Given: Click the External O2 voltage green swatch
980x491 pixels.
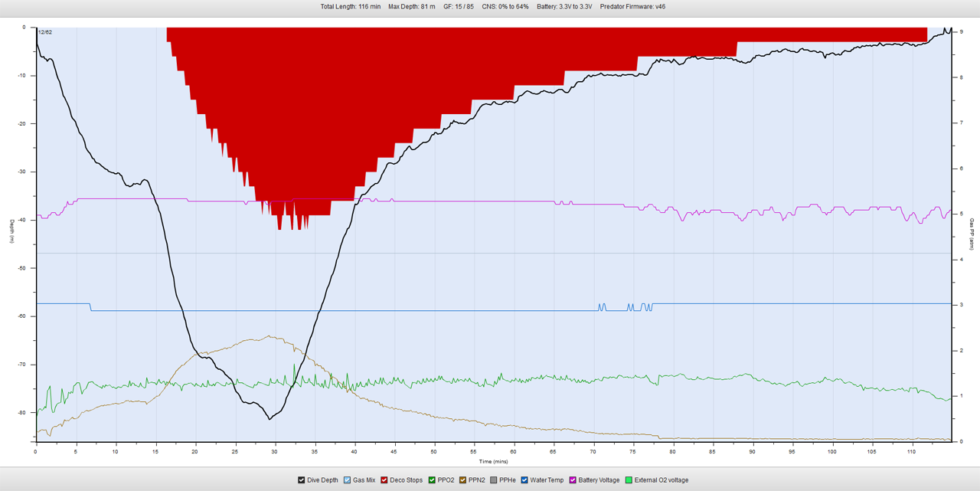Looking at the screenshot, I should click(x=629, y=480).
